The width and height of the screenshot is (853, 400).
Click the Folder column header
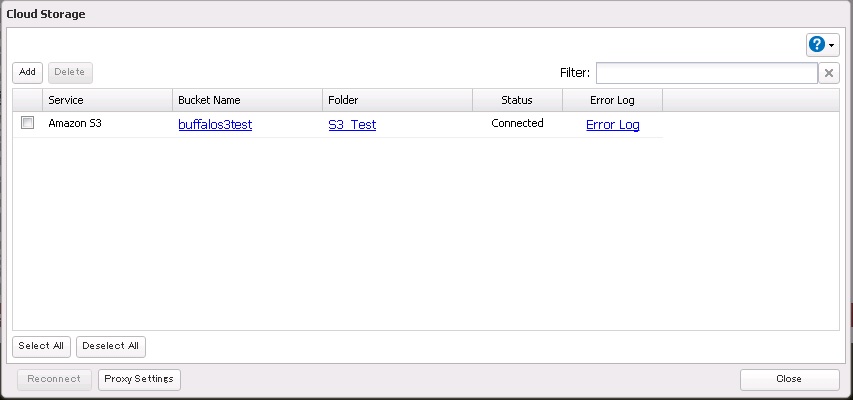(397, 100)
